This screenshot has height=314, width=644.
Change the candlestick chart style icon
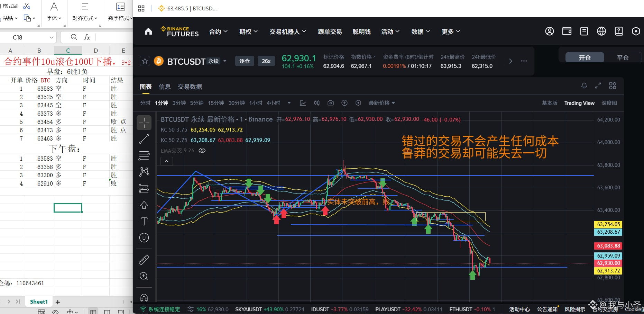click(316, 103)
